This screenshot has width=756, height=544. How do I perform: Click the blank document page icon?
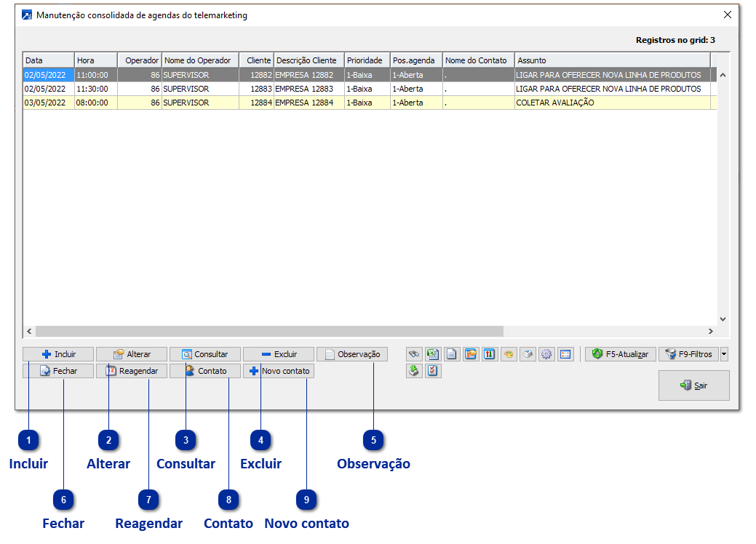tap(452, 354)
